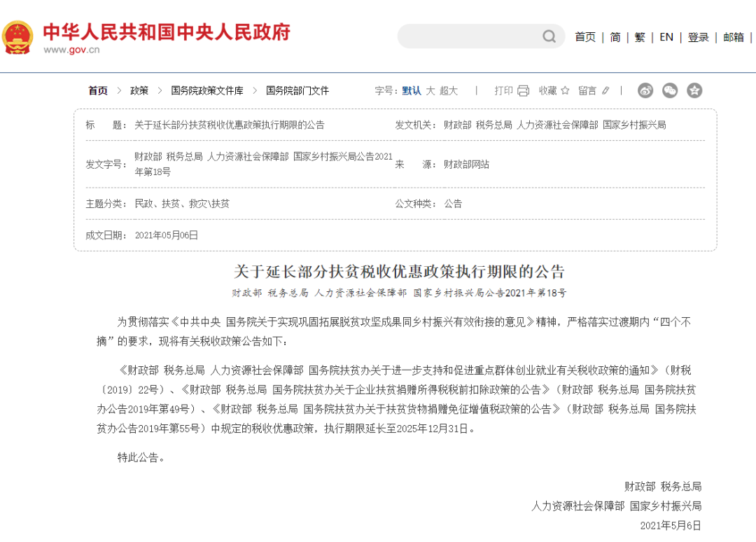Click the search magnifier icon

[549, 36]
